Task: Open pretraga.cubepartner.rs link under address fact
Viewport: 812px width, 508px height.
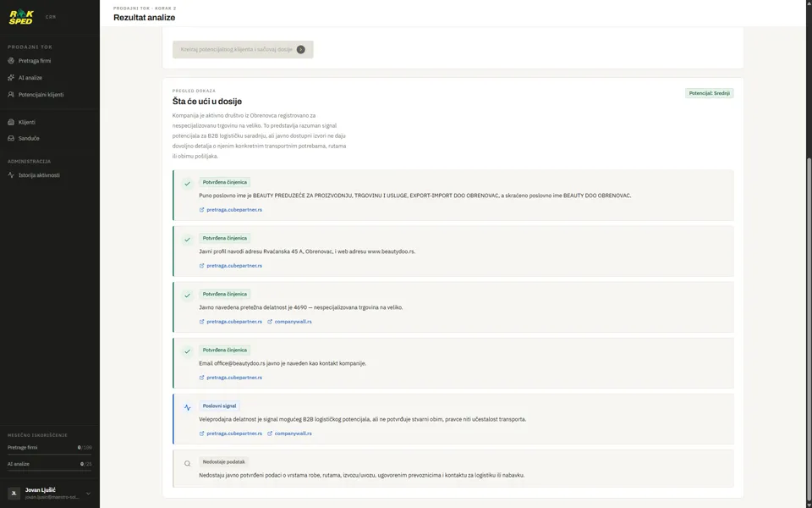Action: [231, 266]
